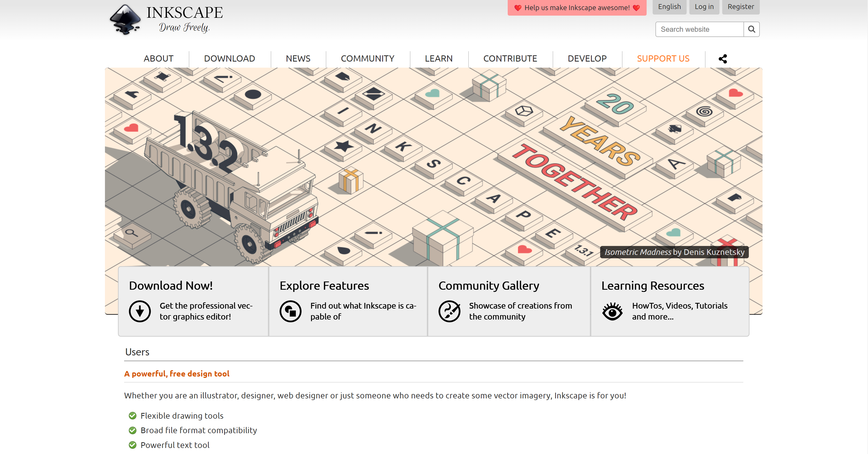Click the Learning Resources eye icon
Viewport: 868px width, 454px height.
[612, 311]
